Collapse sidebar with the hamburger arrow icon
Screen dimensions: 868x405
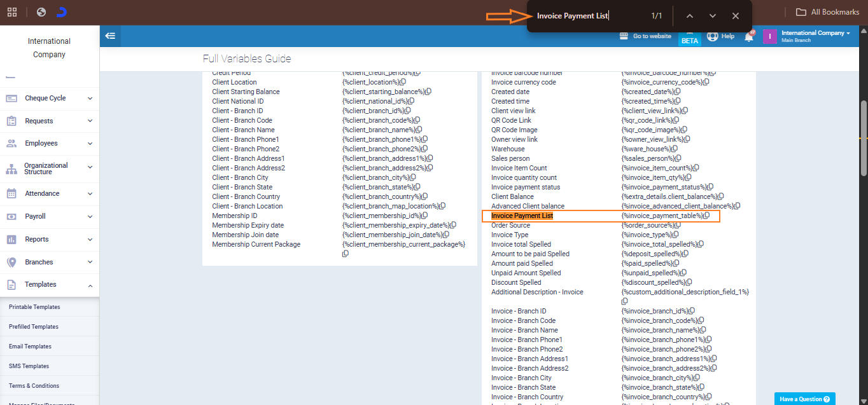coord(110,36)
